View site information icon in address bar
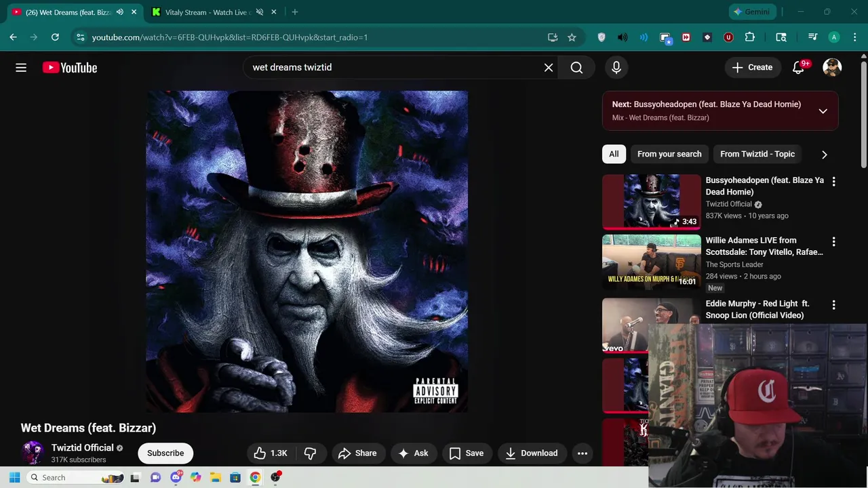Screen dimensions: 868x488 click(x=80, y=37)
